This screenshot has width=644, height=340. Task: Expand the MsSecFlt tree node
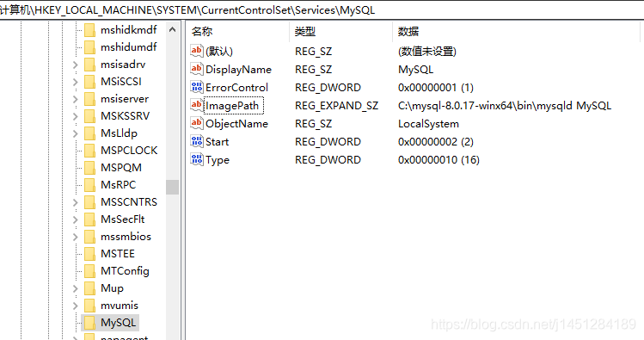click(x=75, y=220)
